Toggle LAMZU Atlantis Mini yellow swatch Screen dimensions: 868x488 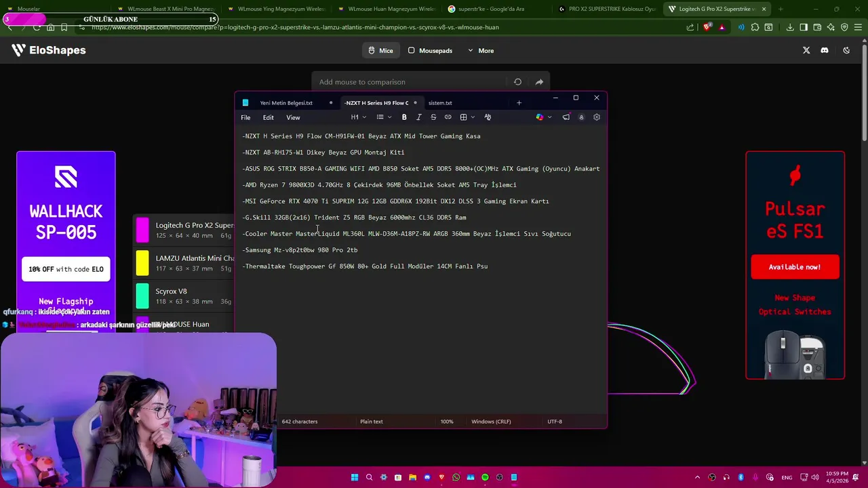[142, 263]
